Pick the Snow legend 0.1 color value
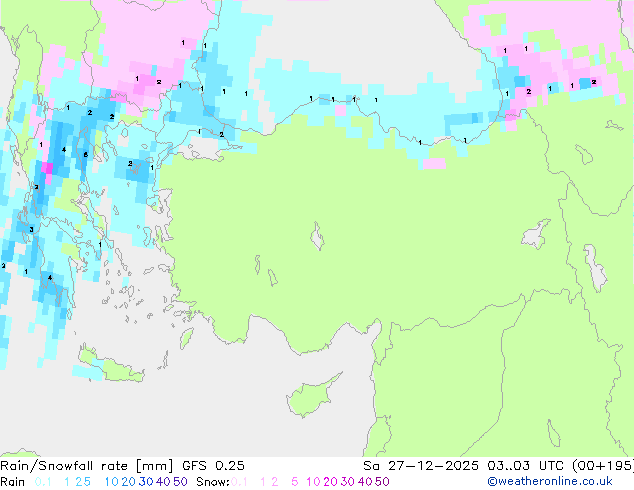This screenshot has height=490, width=634. pyautogui.click(x=239, y=482)
